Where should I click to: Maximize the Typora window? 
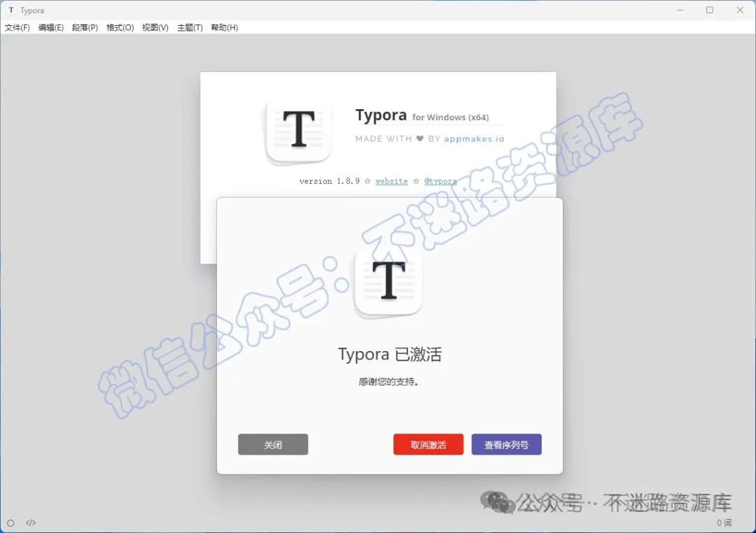click(x=710, y=10)
